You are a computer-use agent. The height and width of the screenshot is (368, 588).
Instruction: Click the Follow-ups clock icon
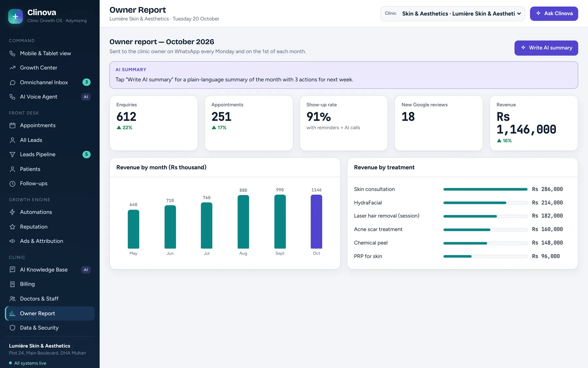pos(12,184)
